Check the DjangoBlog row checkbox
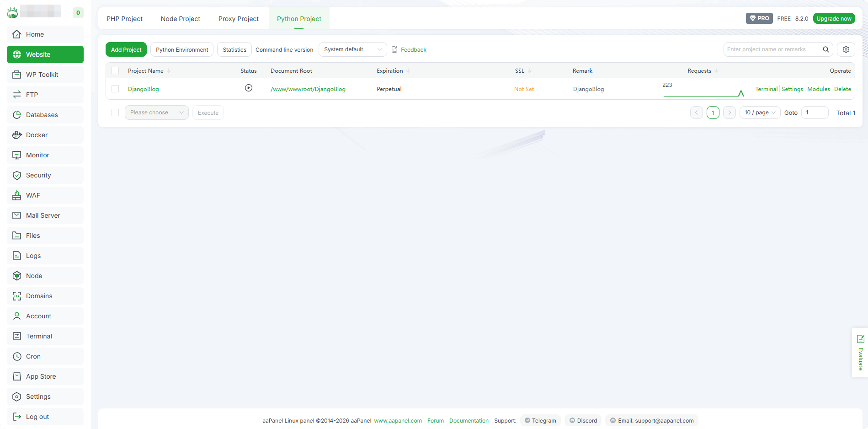This screenshot has width=868, height=429. point(115,89)
